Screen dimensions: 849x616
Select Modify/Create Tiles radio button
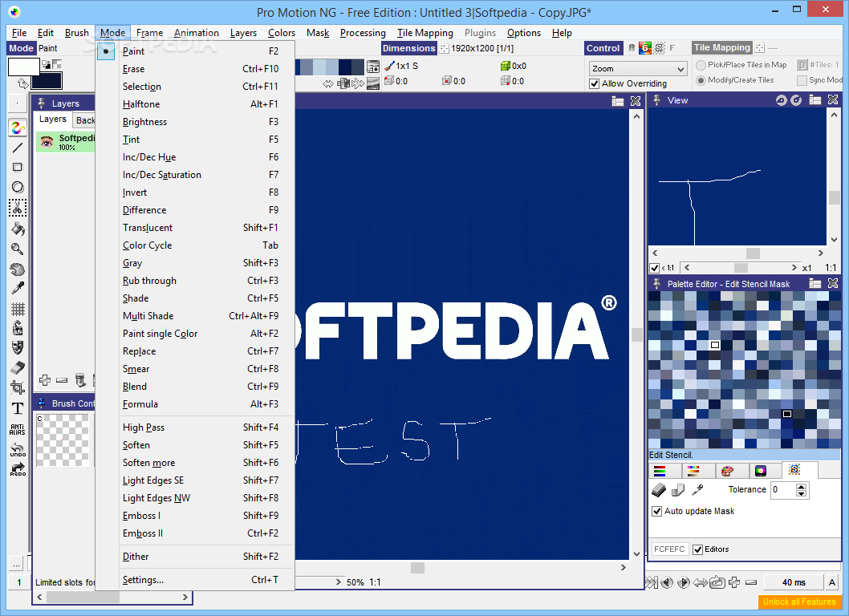tap(701, 80)
